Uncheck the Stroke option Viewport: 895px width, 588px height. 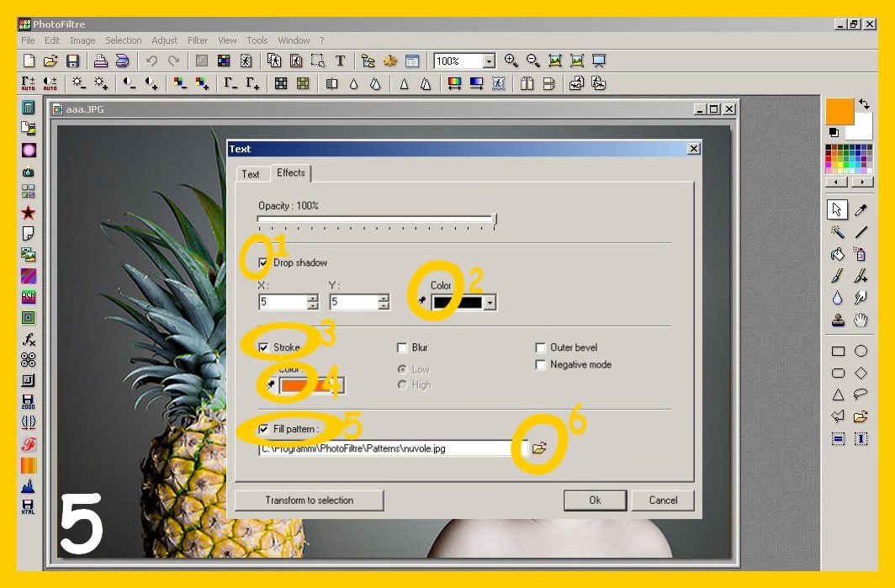(x=263, y=347)
